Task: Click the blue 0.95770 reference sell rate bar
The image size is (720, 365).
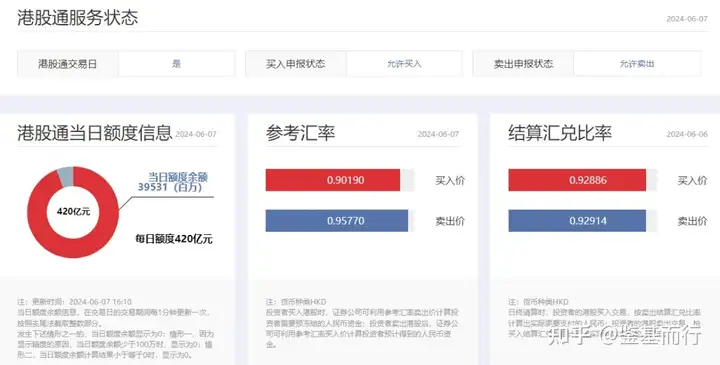Action: tap(337, 221)
